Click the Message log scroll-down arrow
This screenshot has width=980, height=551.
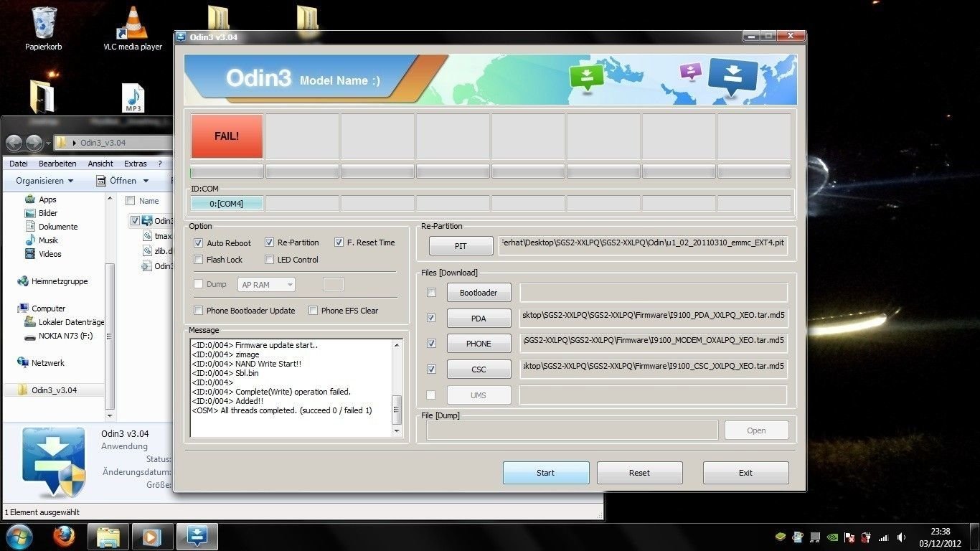point(397,431)
